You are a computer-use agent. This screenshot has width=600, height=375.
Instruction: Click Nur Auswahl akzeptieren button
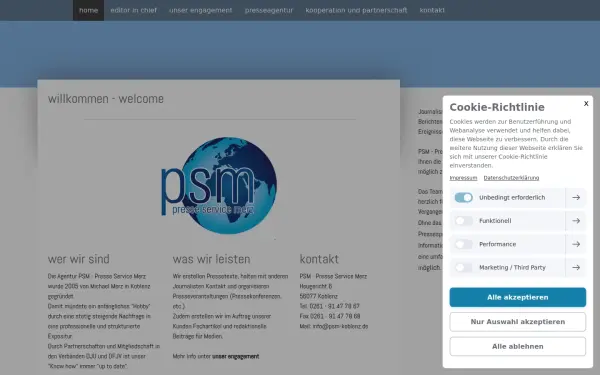pos(517,322)
